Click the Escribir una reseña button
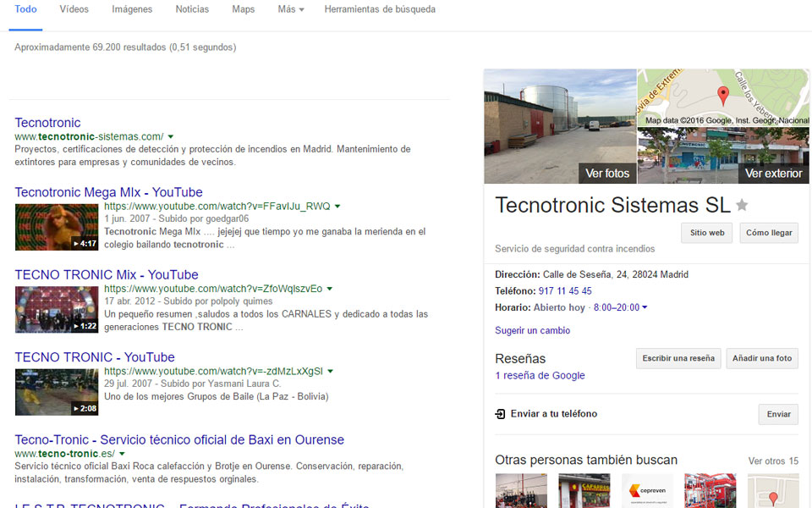 click(x=678, y=358)
